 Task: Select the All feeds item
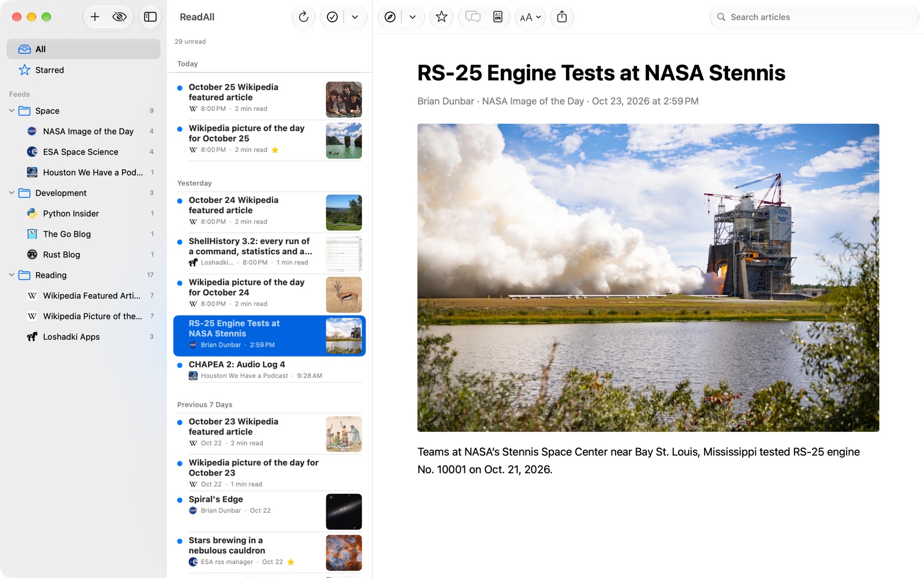click(x=83, y=49)
